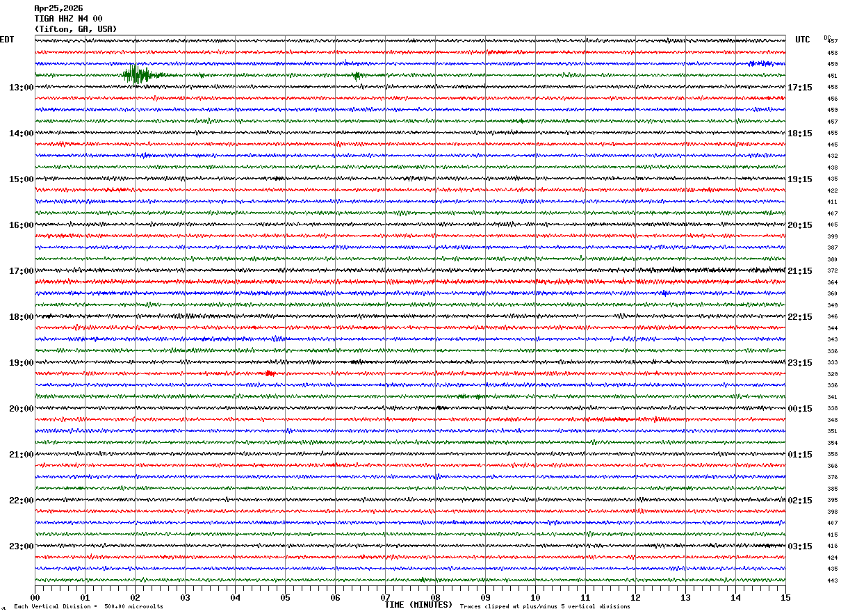Click the (Tifton, GA, USA) location text
Viewport: 841px width, 616px height.
click(x=76, y=29)
